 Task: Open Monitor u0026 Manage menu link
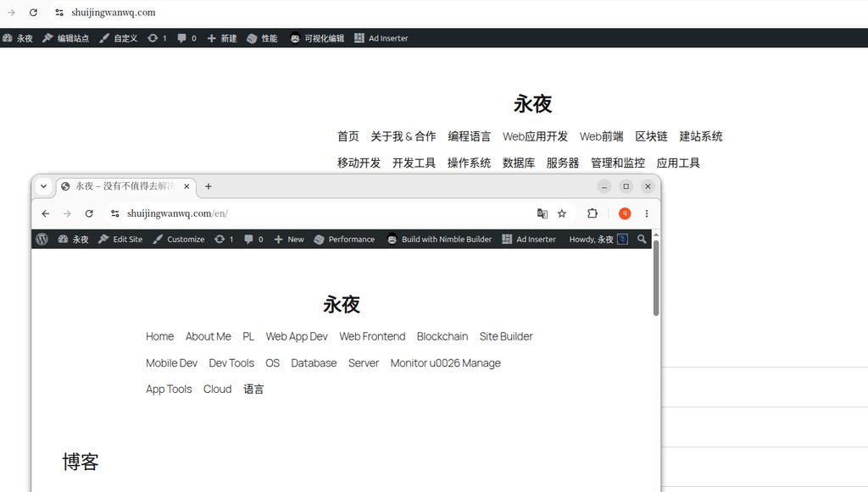click(446, 363)
